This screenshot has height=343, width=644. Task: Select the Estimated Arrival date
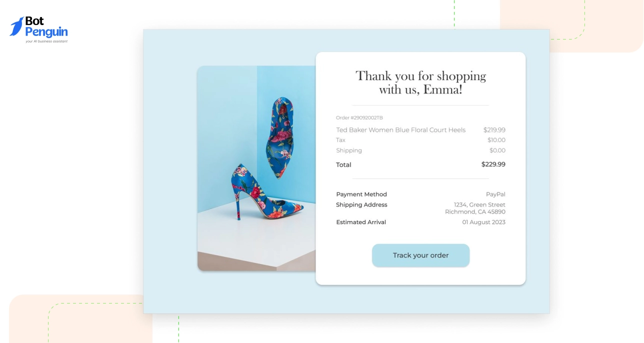click(x=483, y=222)
